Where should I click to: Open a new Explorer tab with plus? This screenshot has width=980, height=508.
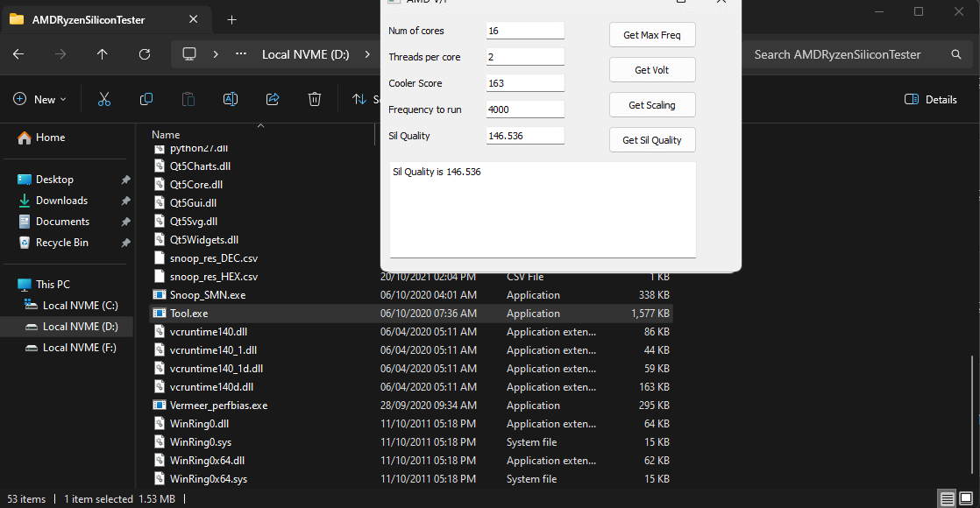click(x=232, y=20)
